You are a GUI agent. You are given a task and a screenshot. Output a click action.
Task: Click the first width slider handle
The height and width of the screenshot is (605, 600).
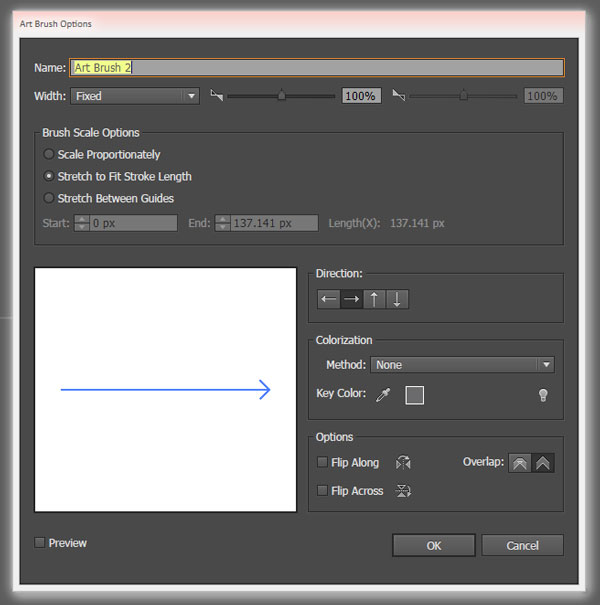point(282,95)
